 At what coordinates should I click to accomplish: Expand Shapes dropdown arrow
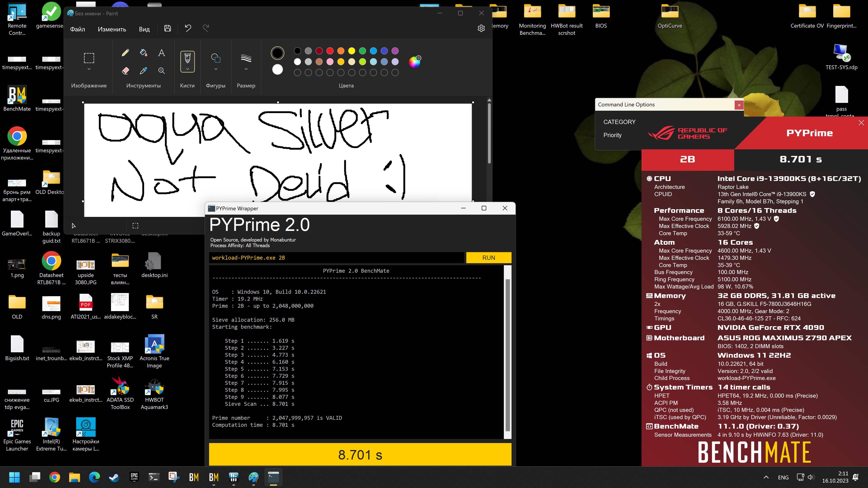(216, 69)
